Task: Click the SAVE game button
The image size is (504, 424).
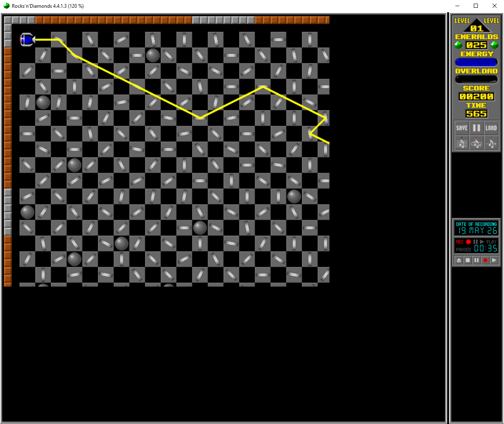Action: 461,128
